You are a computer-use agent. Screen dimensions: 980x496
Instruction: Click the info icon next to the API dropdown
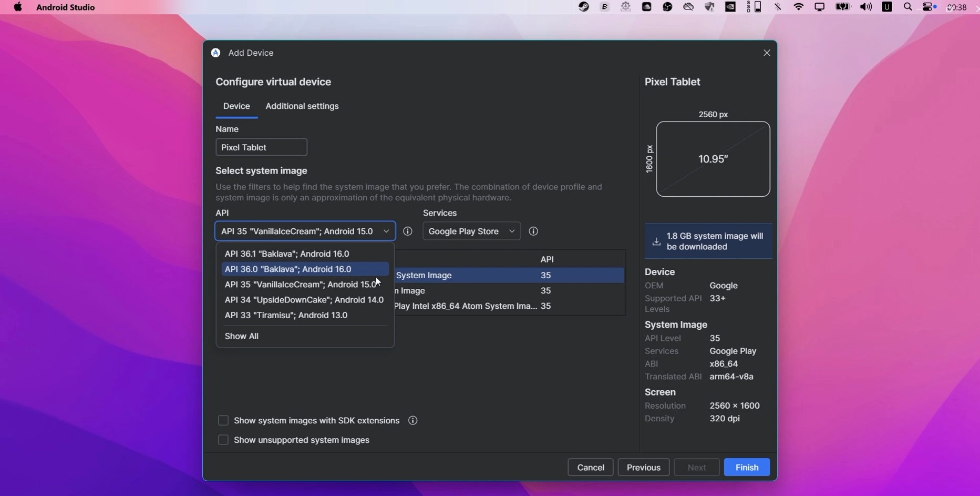(408, 231)
